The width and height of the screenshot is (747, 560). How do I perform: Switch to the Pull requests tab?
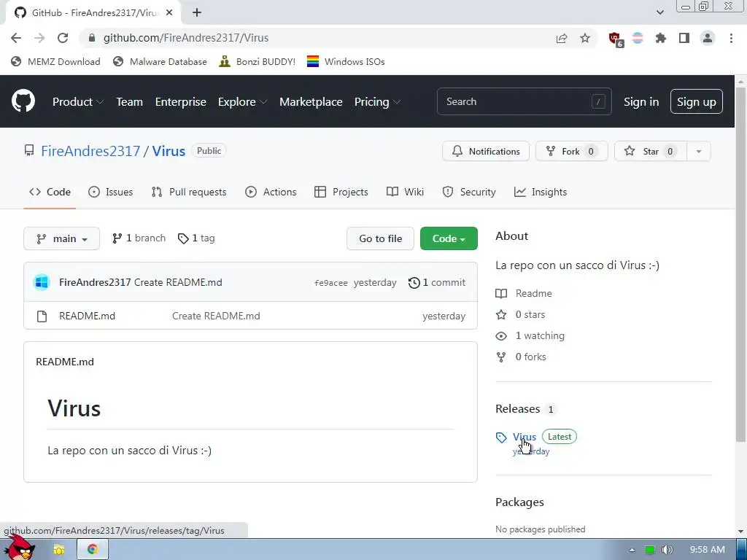pyautogui.click(x=189, y=192)
